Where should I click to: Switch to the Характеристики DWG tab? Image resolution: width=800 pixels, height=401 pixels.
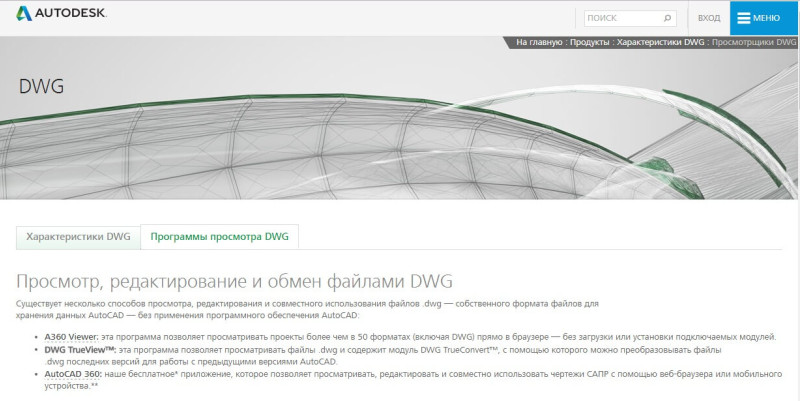78,237
